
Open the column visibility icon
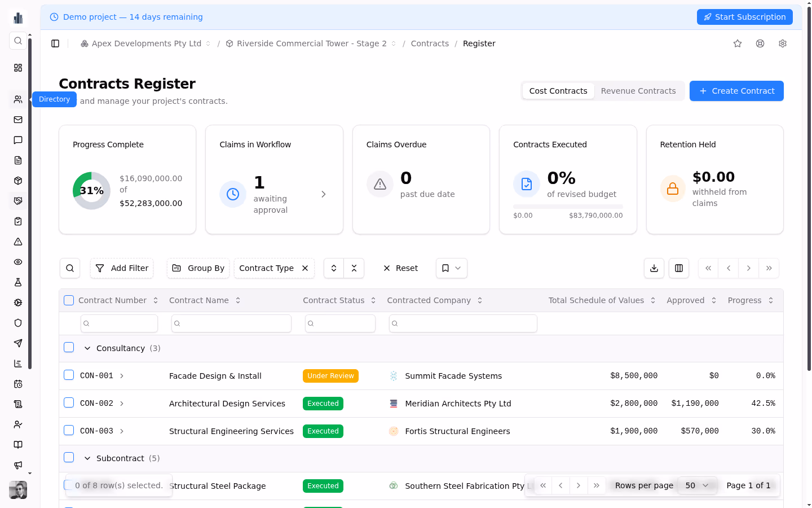tap(679, 268)
